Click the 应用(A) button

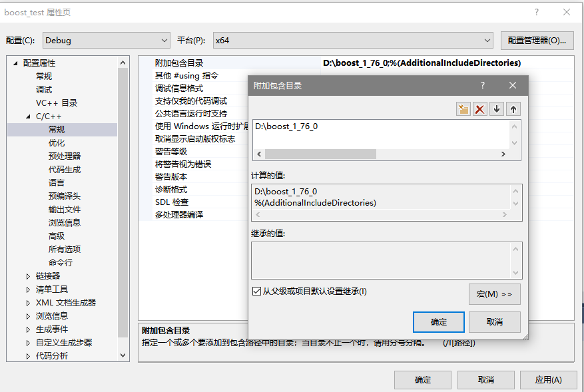pos(547,379)
